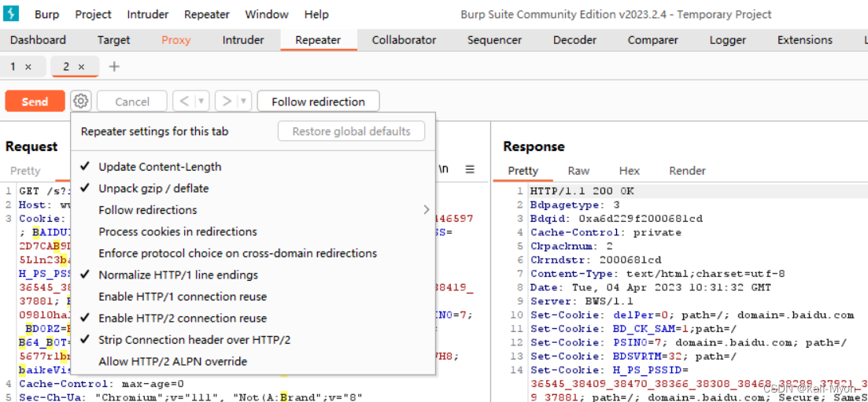Click the Burp Suite logo icon
The width and height of the screenshot is (868, 402).
coord(10,13)
